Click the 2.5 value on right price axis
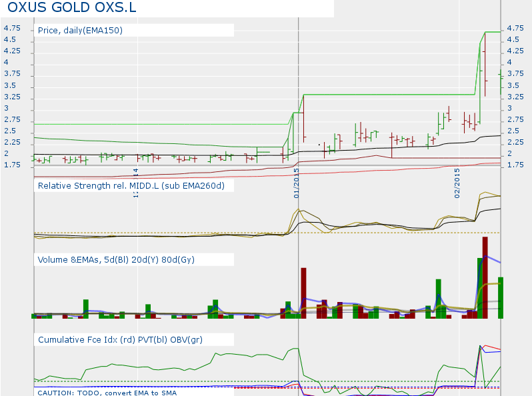 tap(513, 131)
